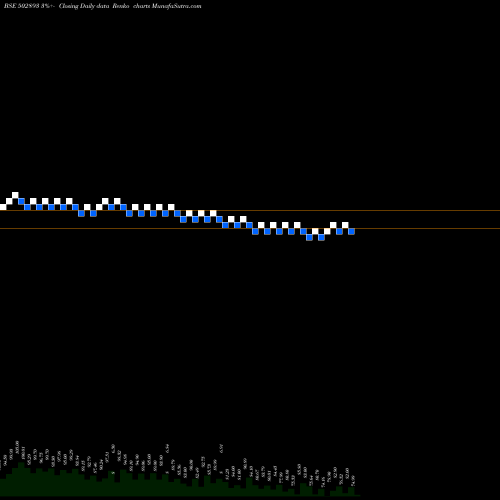Viewport: 500px width, 500px height.
Task: Click the highest white Renko brick at the chart's peak
Action: point(15,195)
